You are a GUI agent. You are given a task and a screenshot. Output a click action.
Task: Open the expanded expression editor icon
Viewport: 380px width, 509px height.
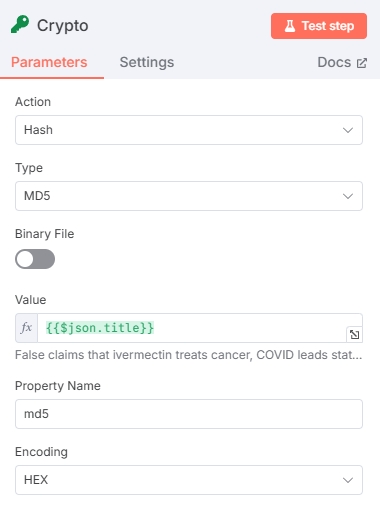tap(354, 334)
